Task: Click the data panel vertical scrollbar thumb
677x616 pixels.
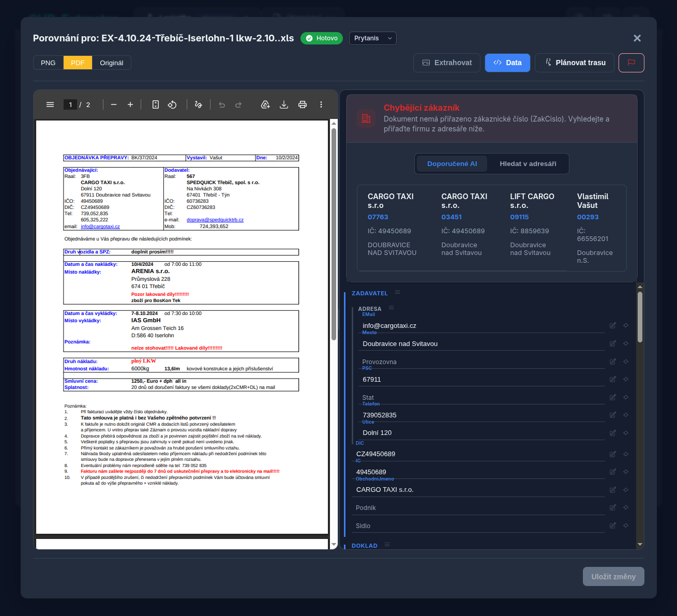Action: pyautogui.click(x=640, y=317)
